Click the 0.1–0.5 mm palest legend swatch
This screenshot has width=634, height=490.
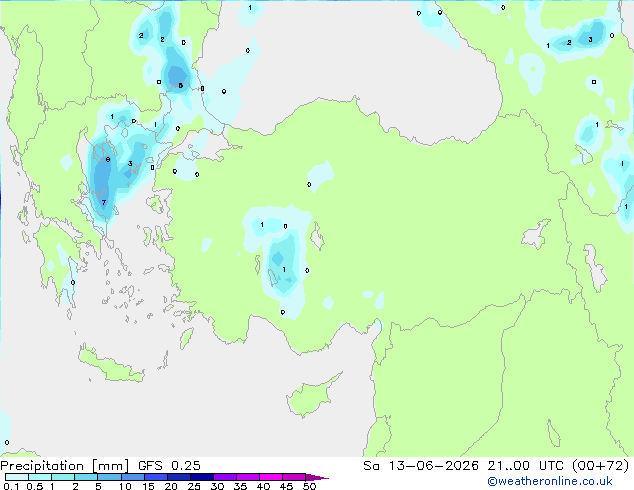tap(17, 477)
